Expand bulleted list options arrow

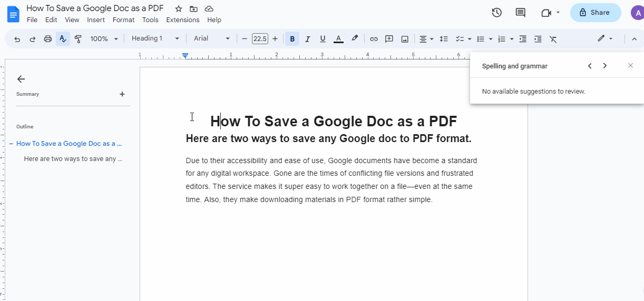pos(491,39)
